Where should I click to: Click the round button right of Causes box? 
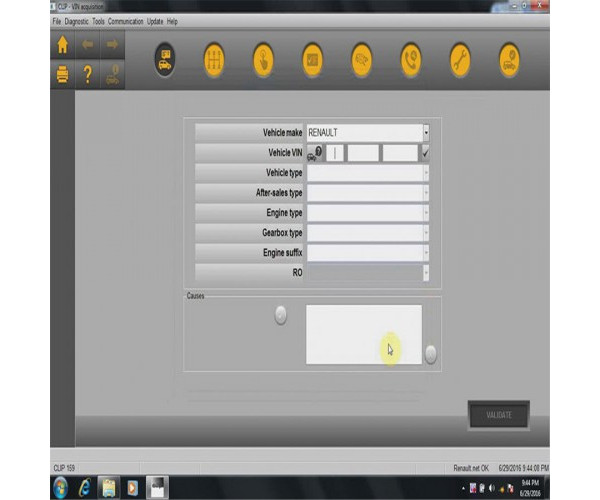430,354
